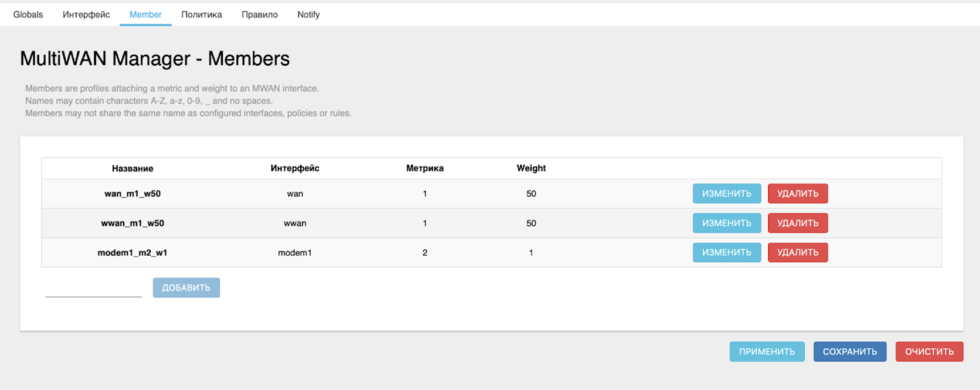980x390 pixels.
Task: Delete the wan_m1_w50 member
Action: coord(797,194)
